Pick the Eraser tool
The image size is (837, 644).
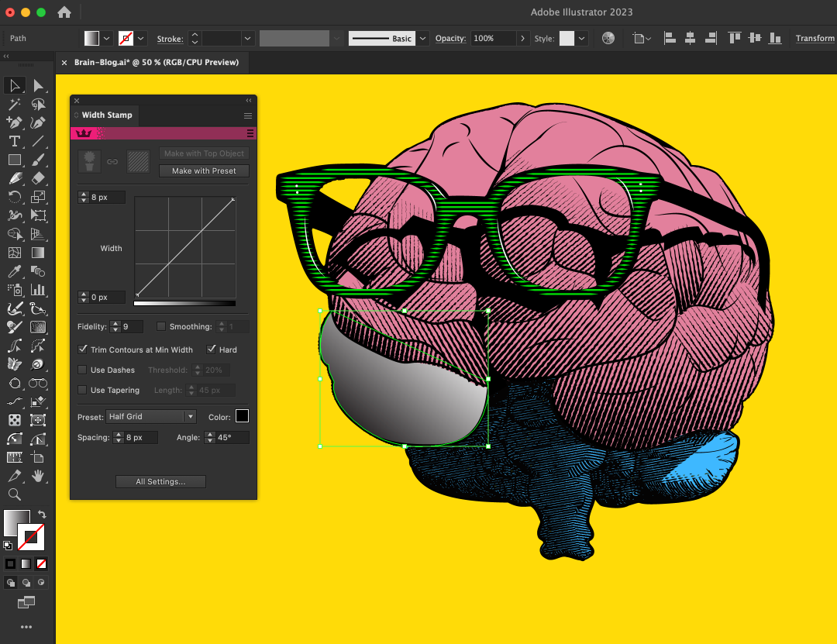click(x=38, y=178)
